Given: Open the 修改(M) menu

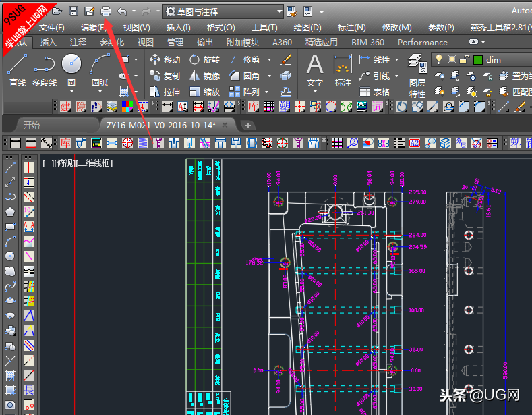Looking at the screenshot, I should point(397,28).
